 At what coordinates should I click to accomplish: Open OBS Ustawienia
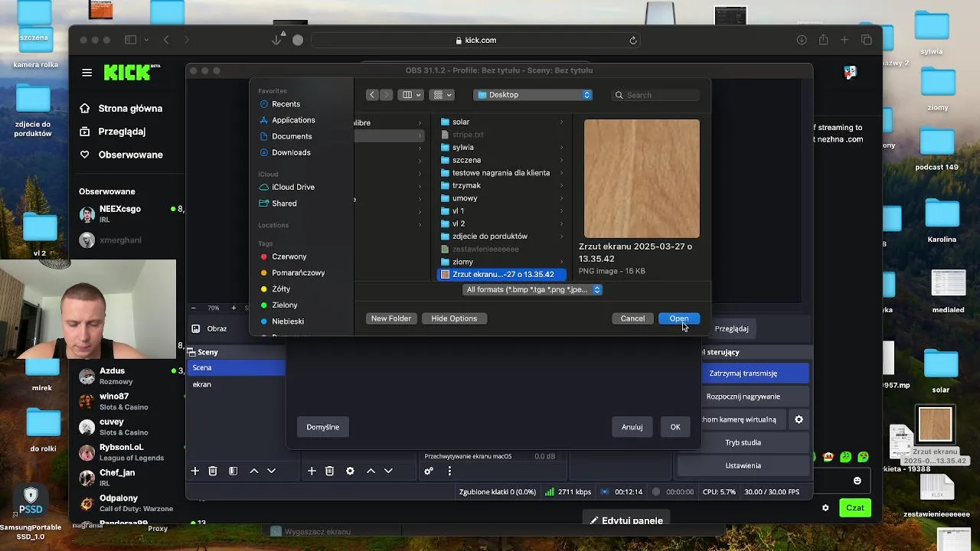tap(743, 465)
